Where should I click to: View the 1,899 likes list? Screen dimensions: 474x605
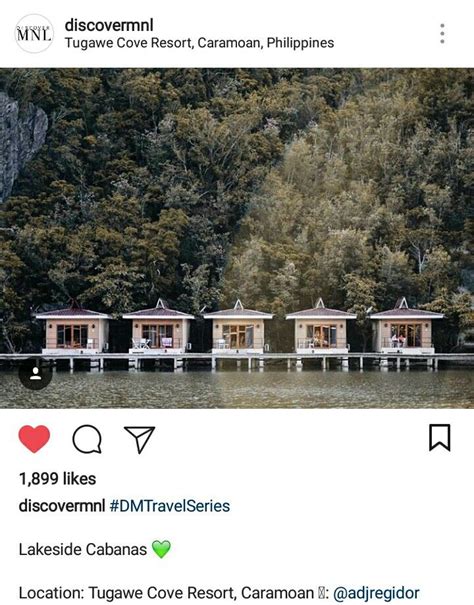coord(58,479)
